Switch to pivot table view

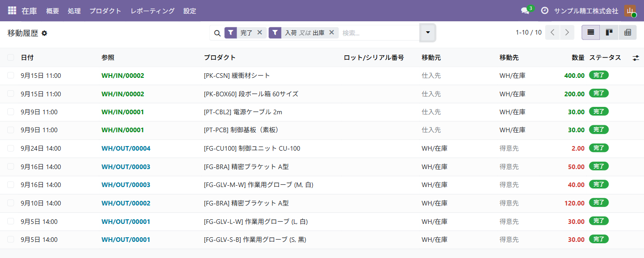(627, 32)
